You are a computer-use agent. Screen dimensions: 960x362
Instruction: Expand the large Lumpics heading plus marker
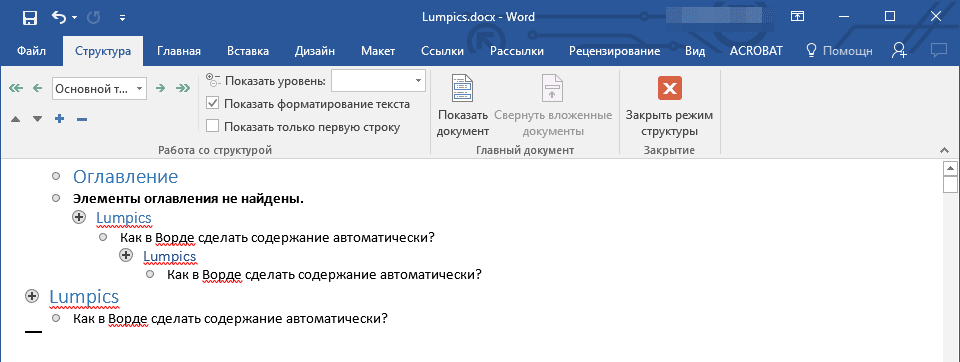(32, 296)
